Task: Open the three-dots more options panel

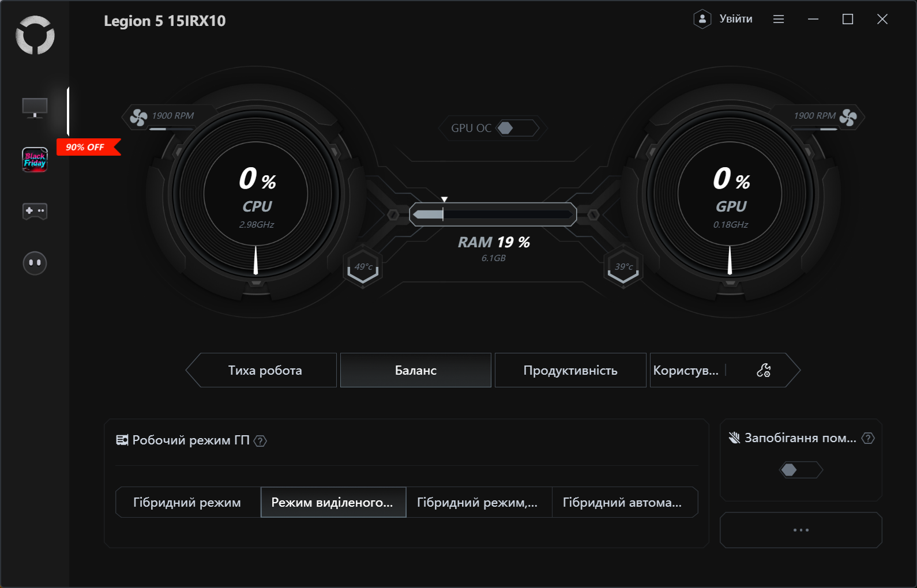Action: coord(801,530)
